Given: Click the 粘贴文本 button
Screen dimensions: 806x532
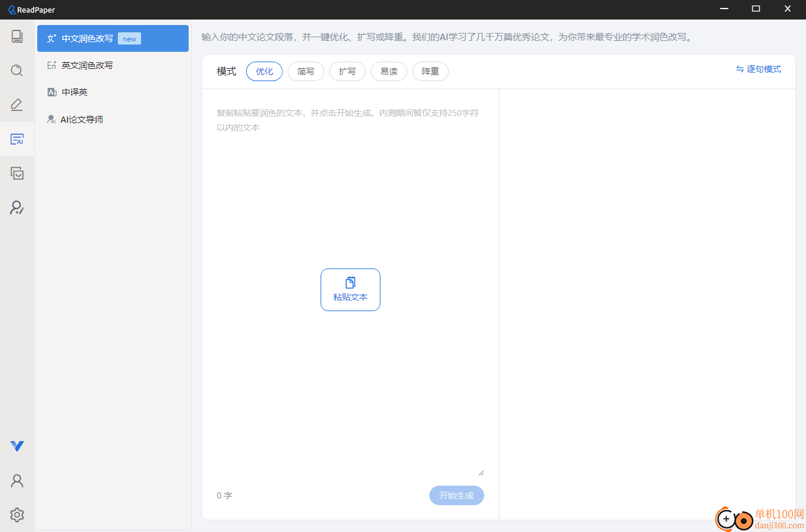Looking at the screenshot, I should click(350, 290).
